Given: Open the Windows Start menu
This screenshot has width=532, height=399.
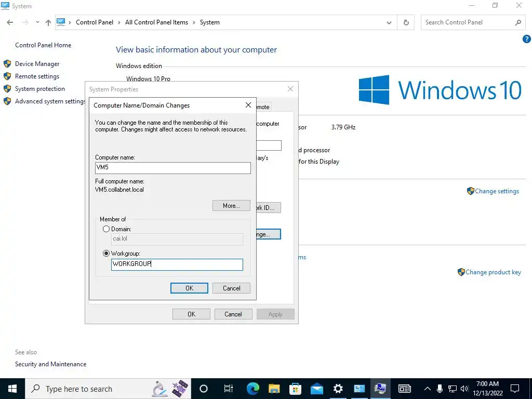Looking at the screenshot, I should (12, 389).
